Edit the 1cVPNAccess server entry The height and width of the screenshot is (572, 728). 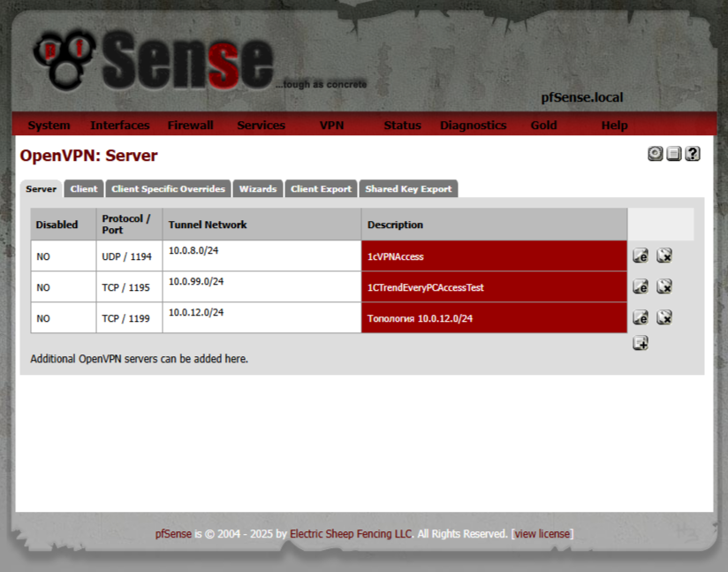[641, 255]
